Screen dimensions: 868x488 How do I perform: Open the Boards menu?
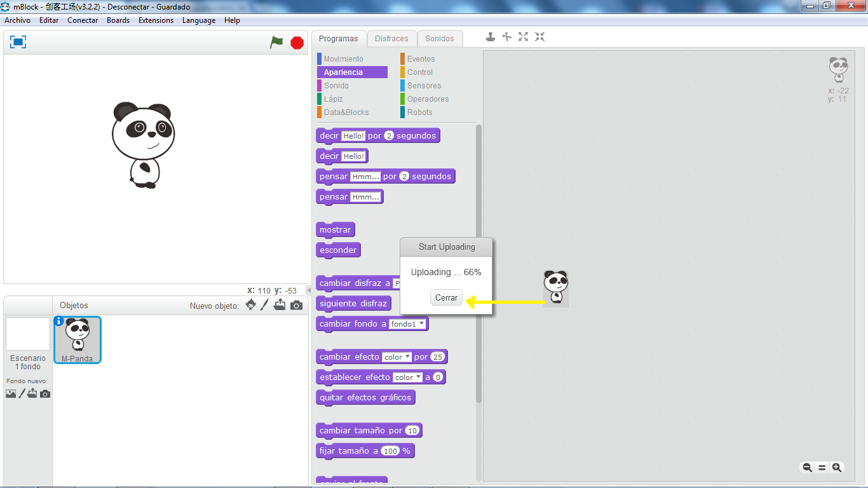pos(118,20)
